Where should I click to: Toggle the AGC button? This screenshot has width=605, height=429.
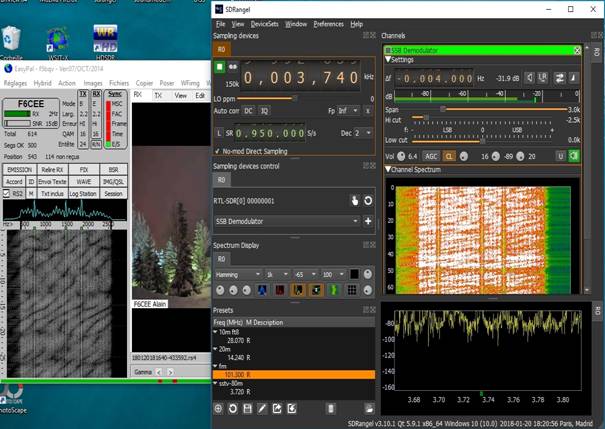(x=431, y=156)
